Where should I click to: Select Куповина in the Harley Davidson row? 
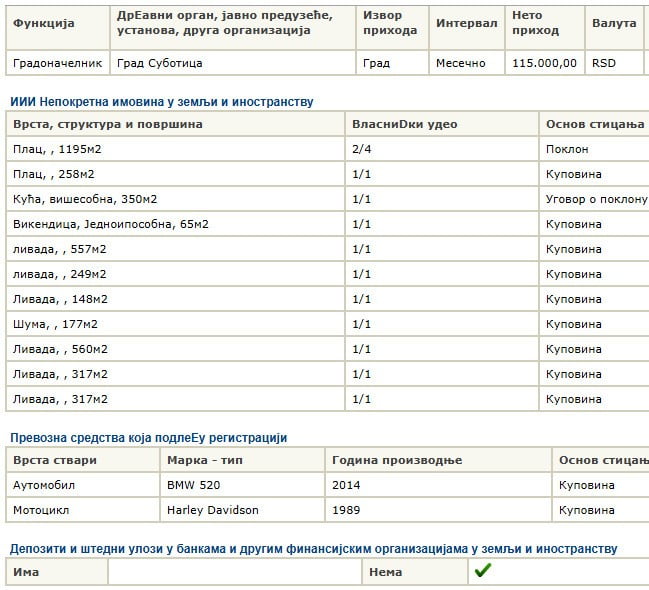pyautogui.click(x=587, y=510)
